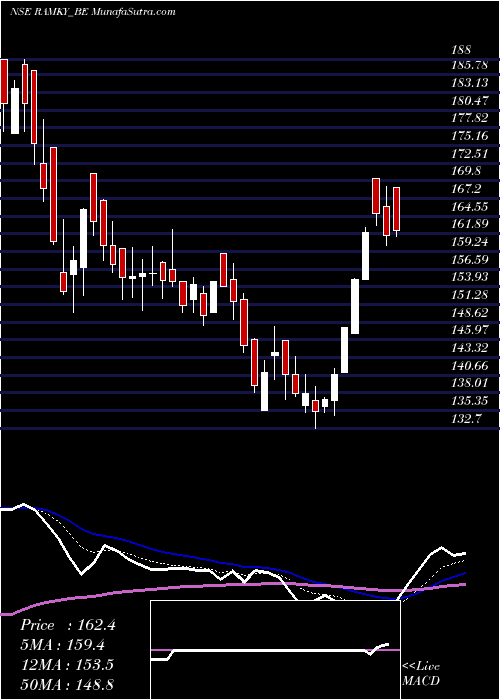
Task: Click the 167.2 price axis label
Action: [x=467, y=189]
